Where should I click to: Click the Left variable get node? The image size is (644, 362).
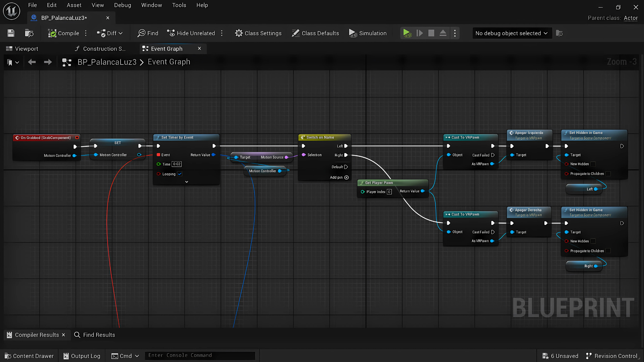[x=584, y=189]
